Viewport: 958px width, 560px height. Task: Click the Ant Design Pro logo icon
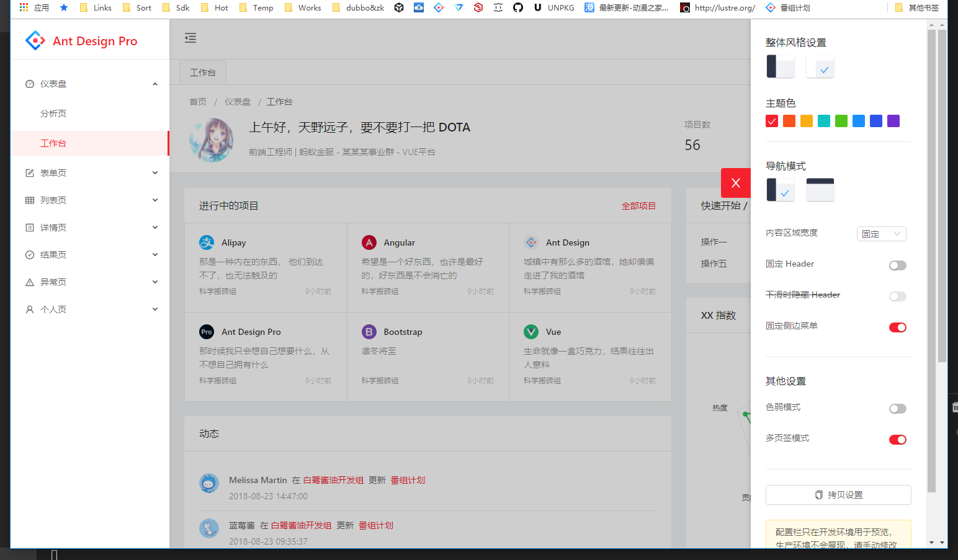pos(35,41)
